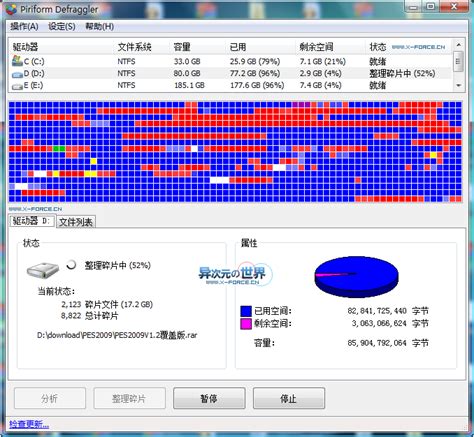Select the C (C:) drive icon
The width and height of the screenshot is (474, 437).
pos(17,61)
